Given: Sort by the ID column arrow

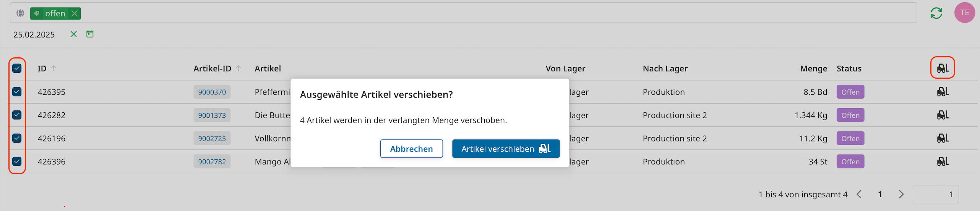Looking at the screenshot, I should [54, 68].
